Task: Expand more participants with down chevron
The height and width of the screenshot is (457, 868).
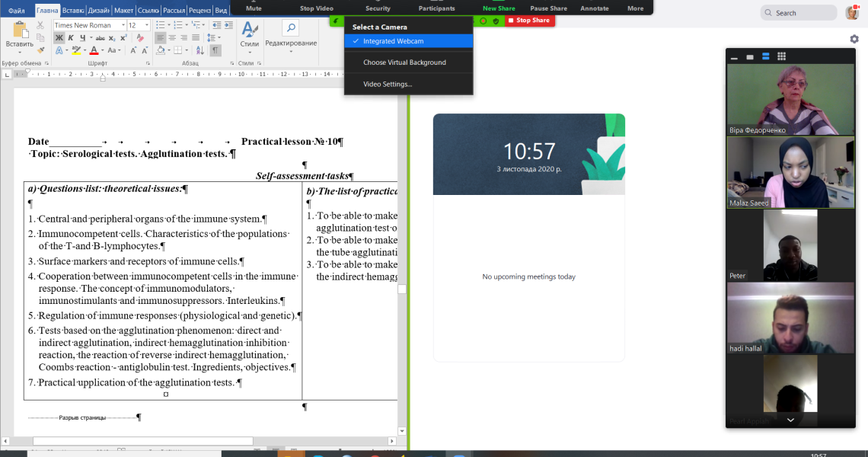Action: (790, 420)
